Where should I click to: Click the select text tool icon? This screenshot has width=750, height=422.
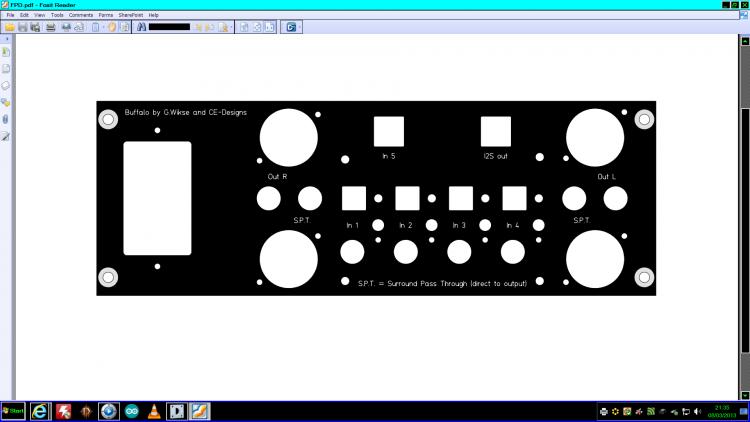point(125,27)
